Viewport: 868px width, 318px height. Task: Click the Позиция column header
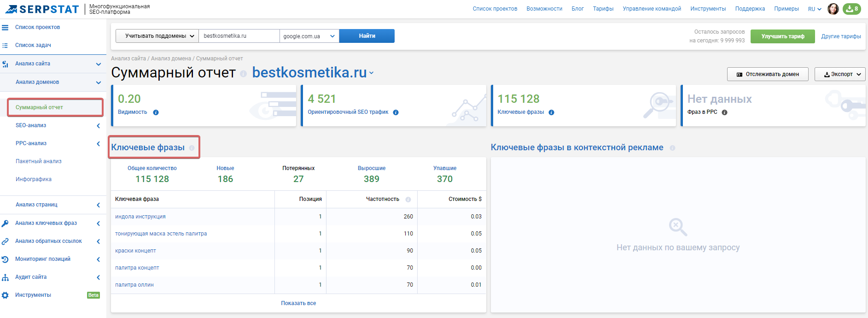tap(310, 199)
